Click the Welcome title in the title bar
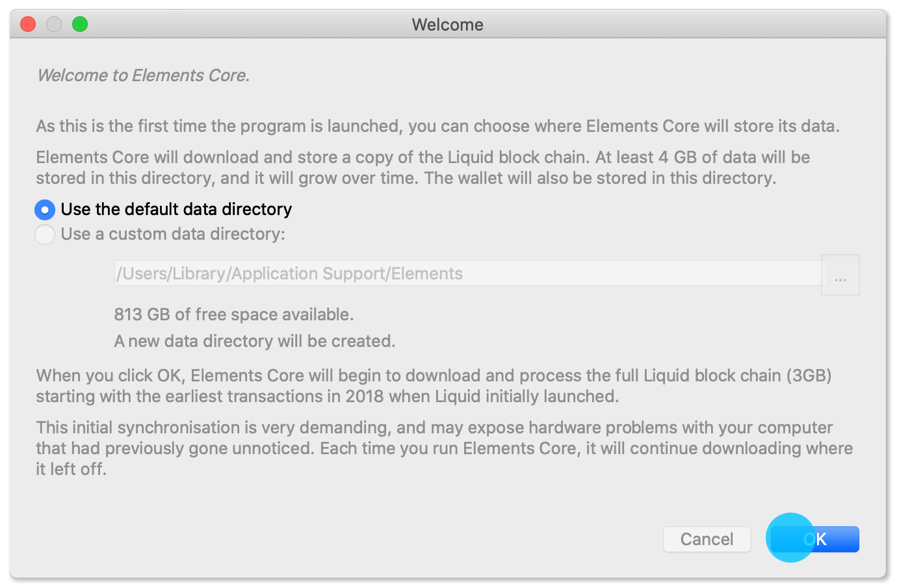Image resolution: width=897 pixels, height=588 pixels. 447,25
